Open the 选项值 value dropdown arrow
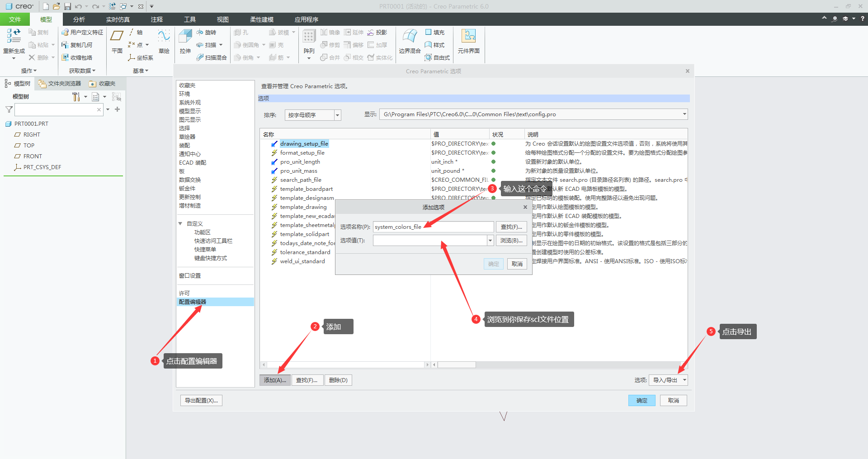This screenshot has width=868, height=459. click(490, 241)
